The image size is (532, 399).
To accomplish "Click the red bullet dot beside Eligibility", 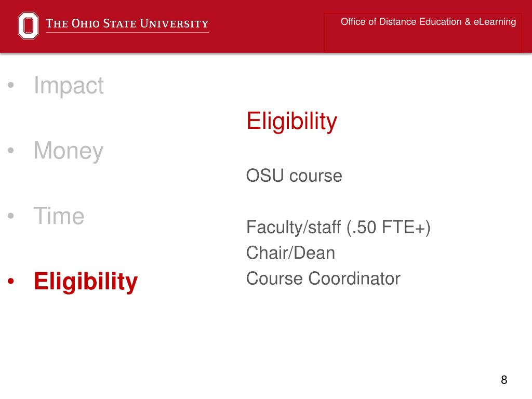I will tap(11, 281).
